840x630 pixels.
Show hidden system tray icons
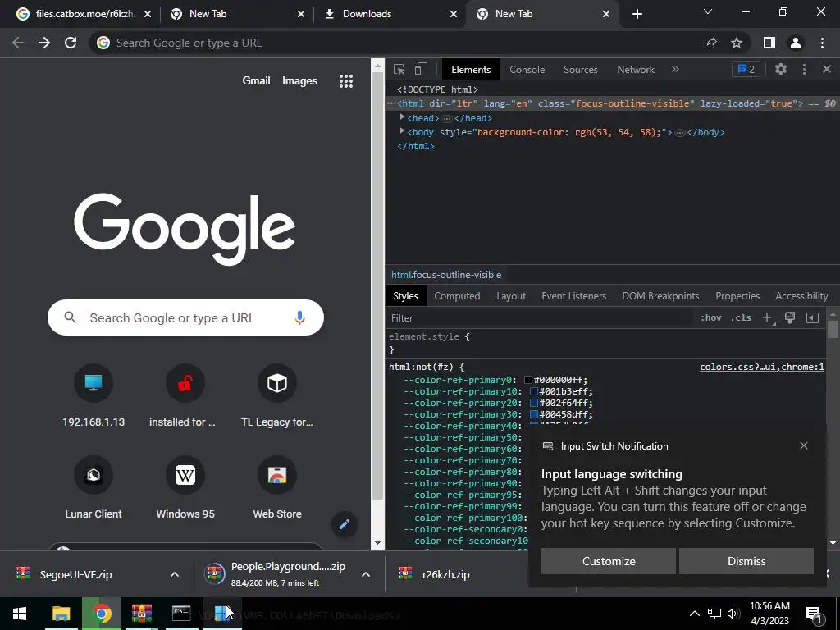[x=694, y=614]
